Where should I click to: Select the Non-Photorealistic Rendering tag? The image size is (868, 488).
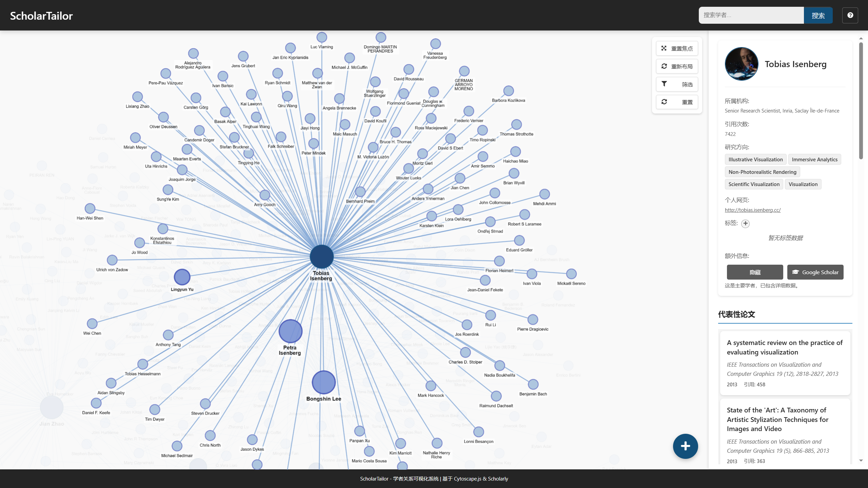coord(762,172)
